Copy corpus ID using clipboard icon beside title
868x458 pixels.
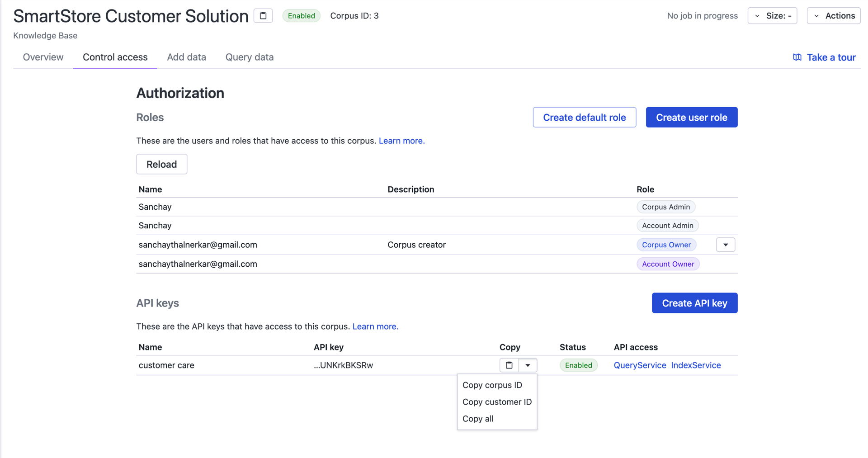[263, 16]
